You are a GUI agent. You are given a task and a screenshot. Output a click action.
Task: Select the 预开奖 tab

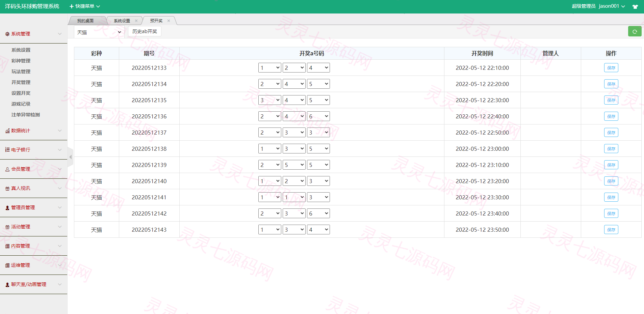tap(156, 21)
